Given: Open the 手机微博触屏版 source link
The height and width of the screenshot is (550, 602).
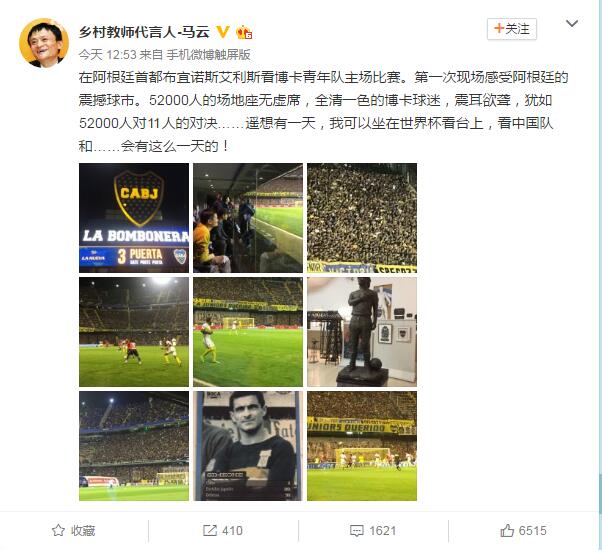Looking at the screenshot, I should pos(208,55).
